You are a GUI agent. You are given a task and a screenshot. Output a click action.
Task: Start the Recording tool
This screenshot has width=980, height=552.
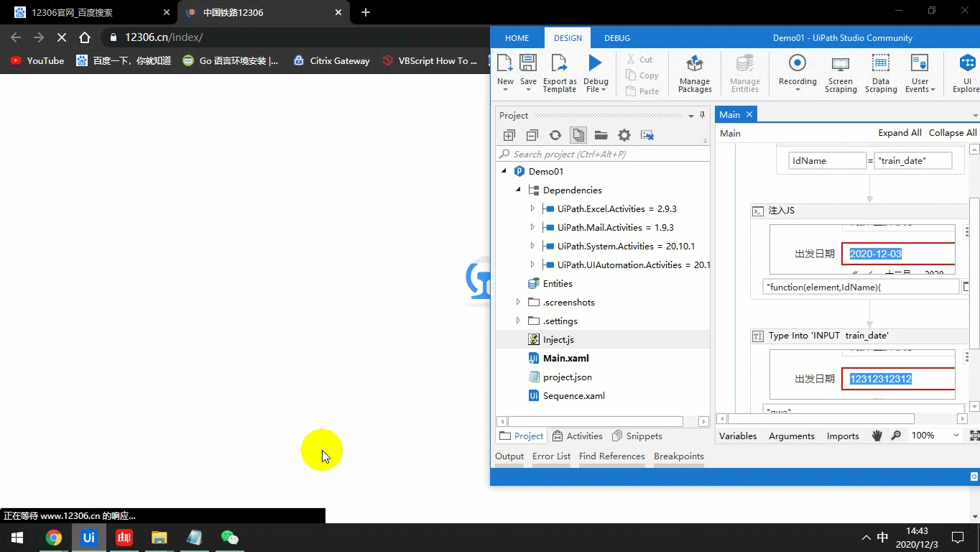[798, 70]
